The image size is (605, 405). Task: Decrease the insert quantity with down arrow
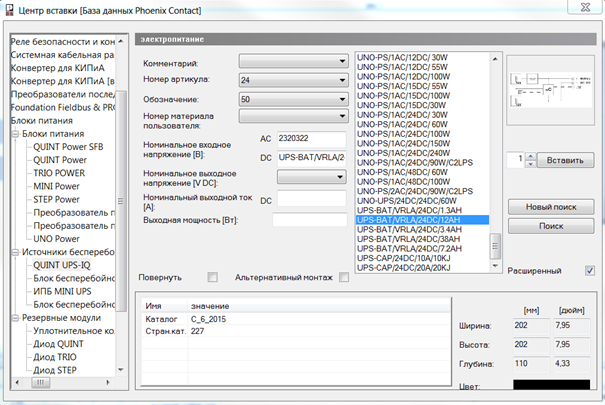pos(531,164)
